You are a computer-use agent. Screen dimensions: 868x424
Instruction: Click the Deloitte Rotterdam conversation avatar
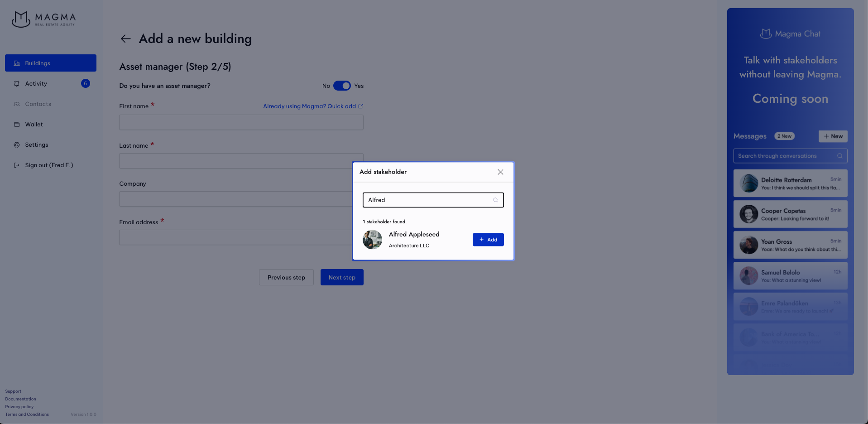[x=748, y=183]
